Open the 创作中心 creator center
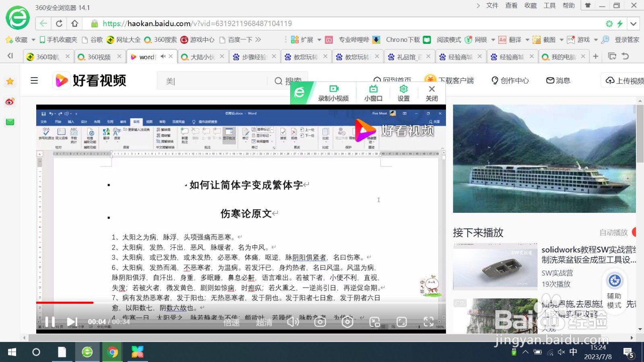Viewport: 644px width, 362px height. coord(510,80)
